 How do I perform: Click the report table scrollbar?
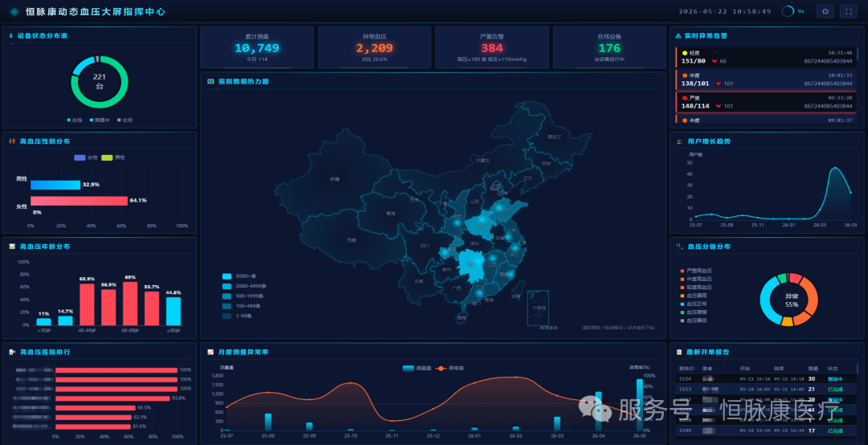[x=858, y=369]
